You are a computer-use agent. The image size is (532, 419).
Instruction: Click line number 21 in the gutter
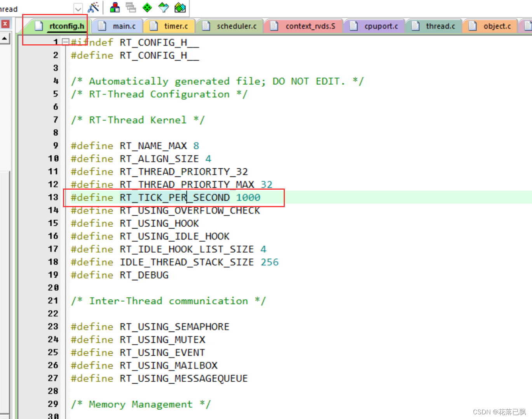click(x=53, y=300)
